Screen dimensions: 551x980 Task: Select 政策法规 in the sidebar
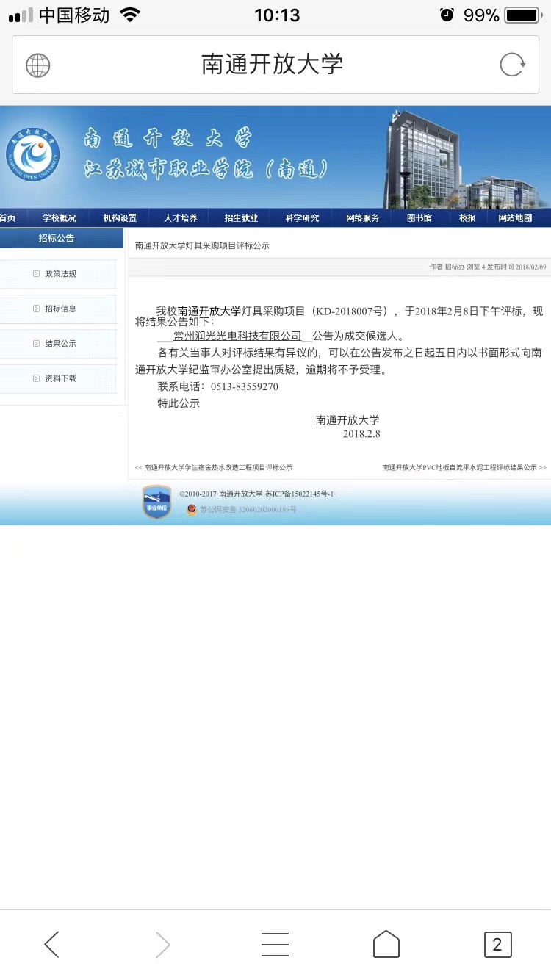pyautogui.click(x=58, y=274)
